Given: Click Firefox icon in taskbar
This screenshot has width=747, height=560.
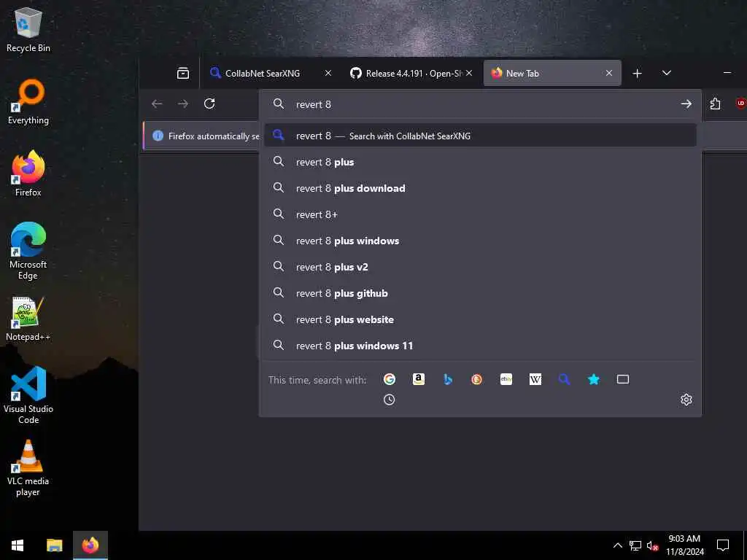Looking at the screenshot, I should [x=90, y=545].
